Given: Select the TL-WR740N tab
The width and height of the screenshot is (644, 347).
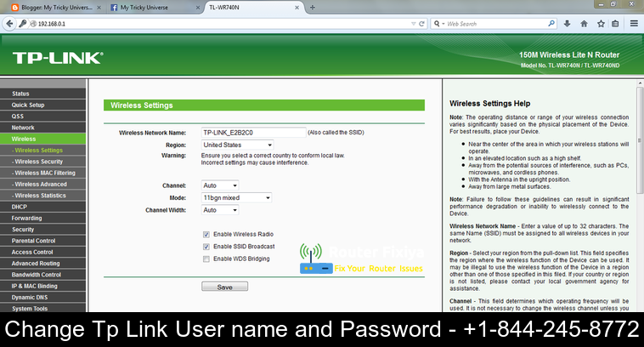Looking at the screenshot, I should 254,8.
